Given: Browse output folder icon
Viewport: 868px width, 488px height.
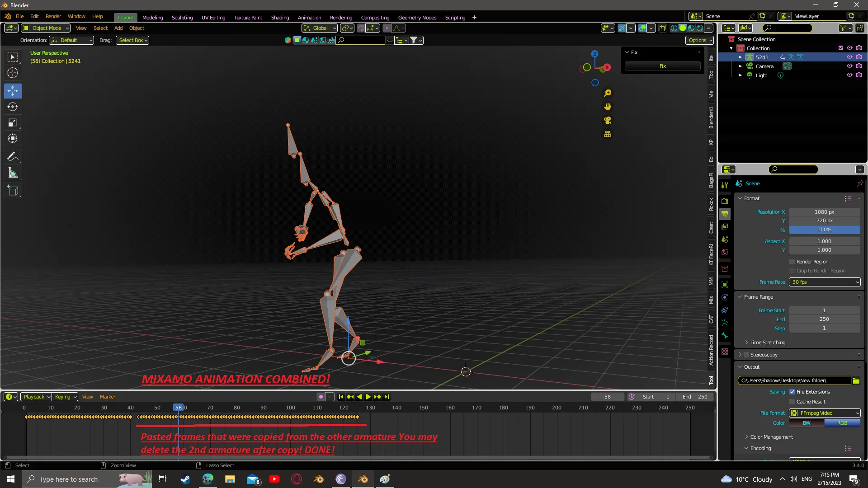Looking at the screenshot, I should [x=856, y=380].
